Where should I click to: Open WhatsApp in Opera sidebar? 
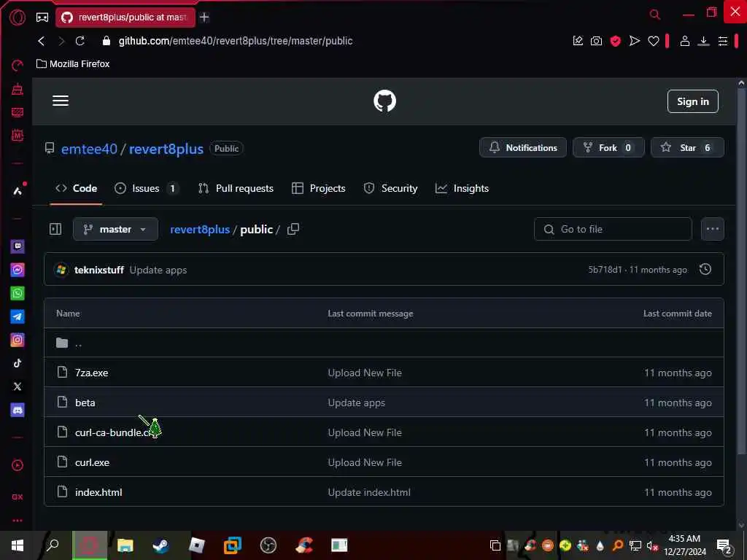coord(18,293)
